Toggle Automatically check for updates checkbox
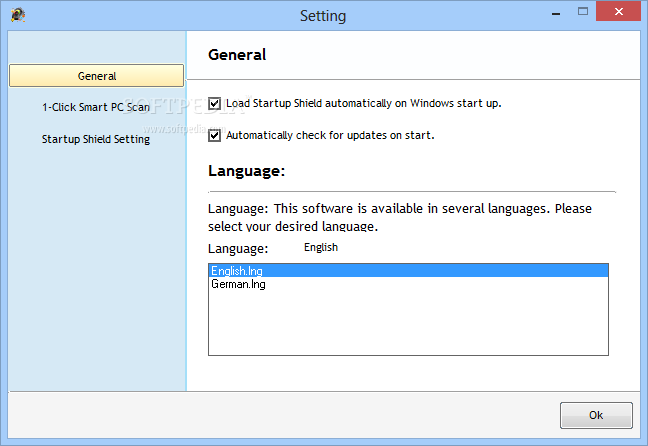The image size is (648, 446). pyautogui.click(x=214, y=135)
